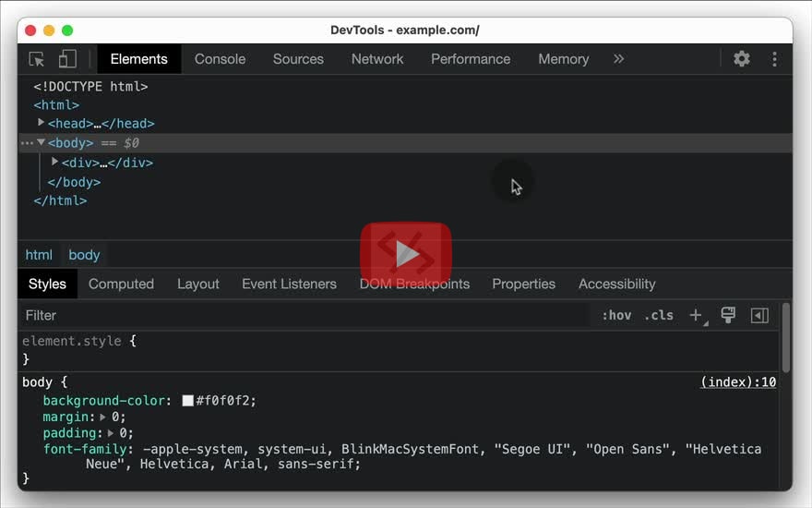Click the margin property name

(66, 417)
